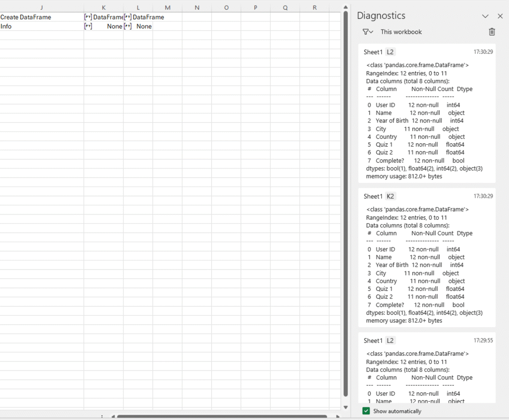Select 'DataFrame' text in cell L1
This screenshot has height=420, width=509.
click(148, 17)
